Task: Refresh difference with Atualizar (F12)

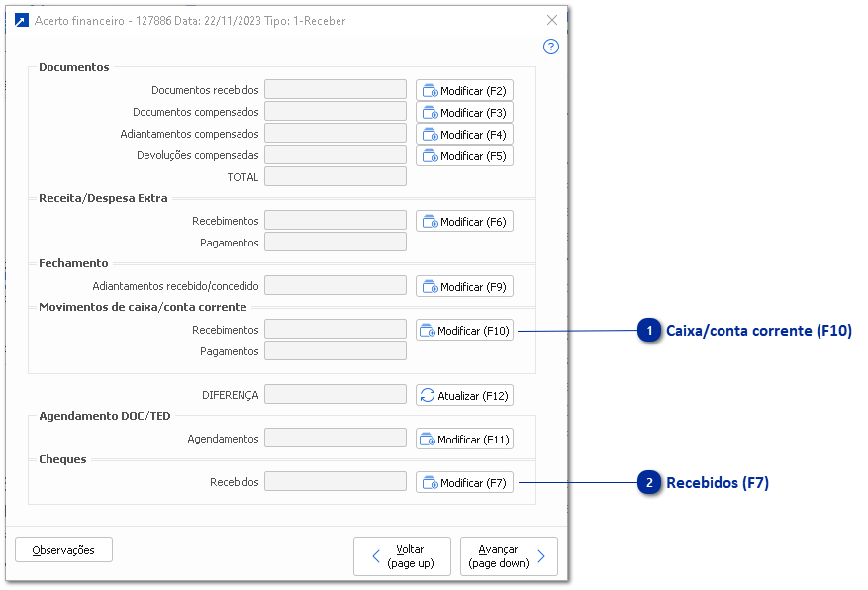Action: pos(464,396)
